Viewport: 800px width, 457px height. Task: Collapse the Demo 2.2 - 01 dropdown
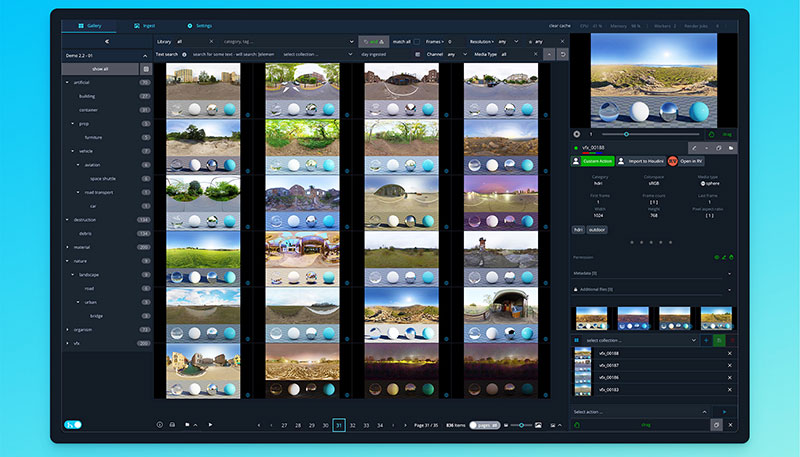145,56
